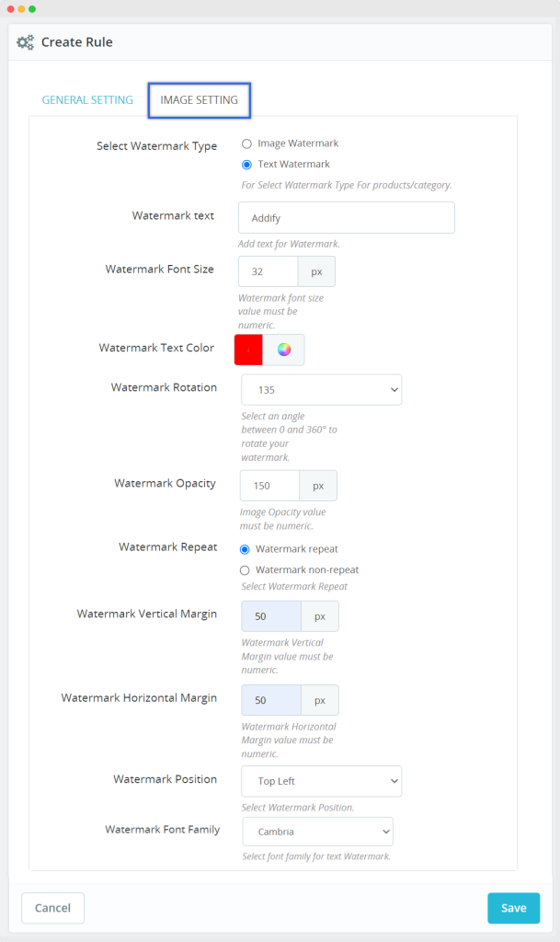Select the Text Watermark radio option
This screenshot has height=942, width=560.
246,165
